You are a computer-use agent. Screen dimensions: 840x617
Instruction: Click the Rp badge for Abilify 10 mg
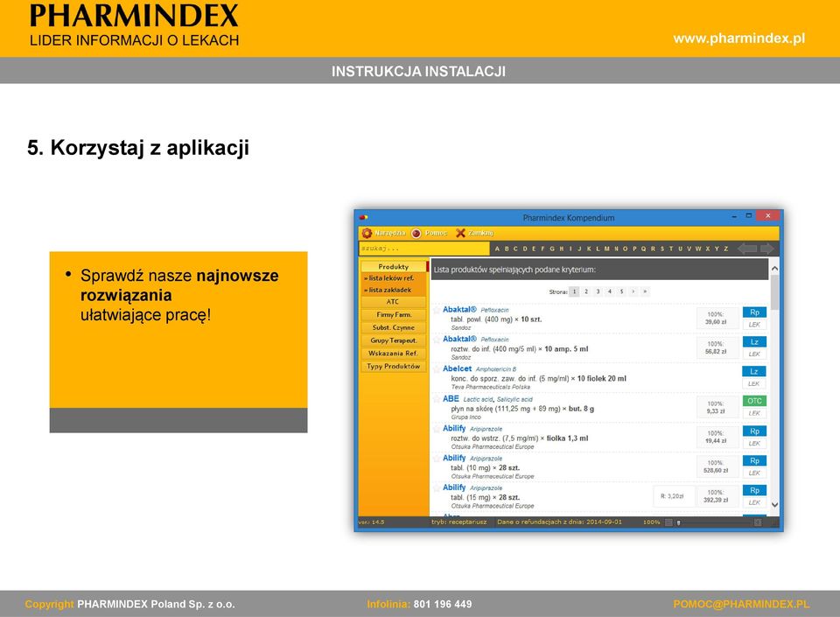tap(754, 460)
